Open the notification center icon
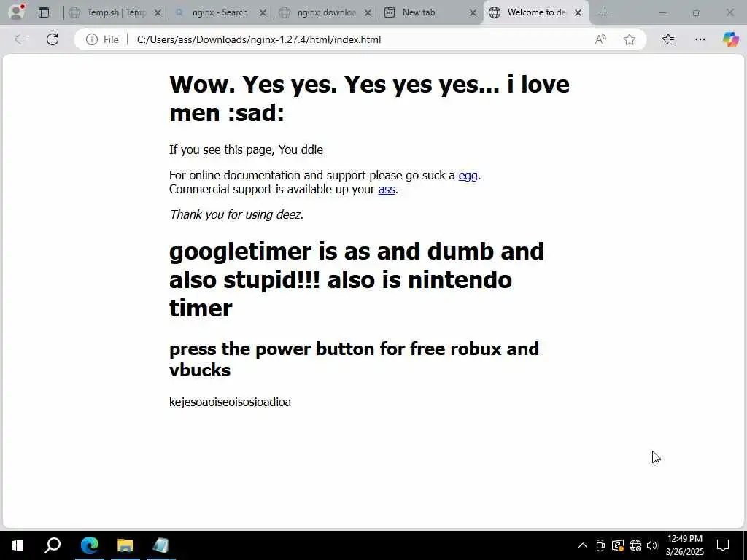This screenshot has width=747, height=560. 723,545
